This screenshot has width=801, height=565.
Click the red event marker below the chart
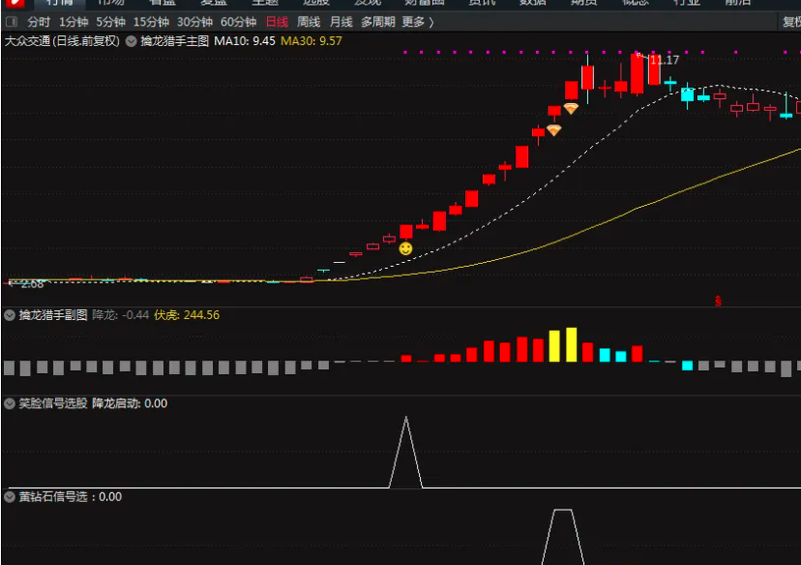click(717, 299)
